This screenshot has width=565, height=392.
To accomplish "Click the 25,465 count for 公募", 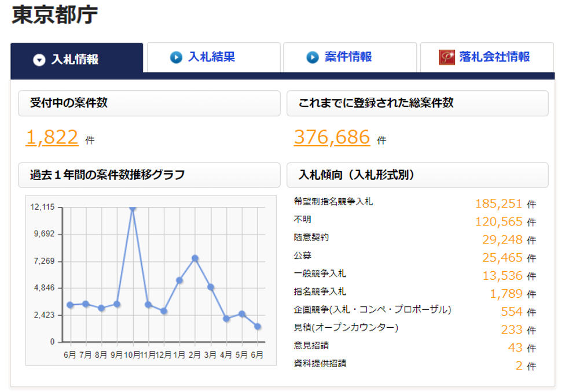I will 502,258.
